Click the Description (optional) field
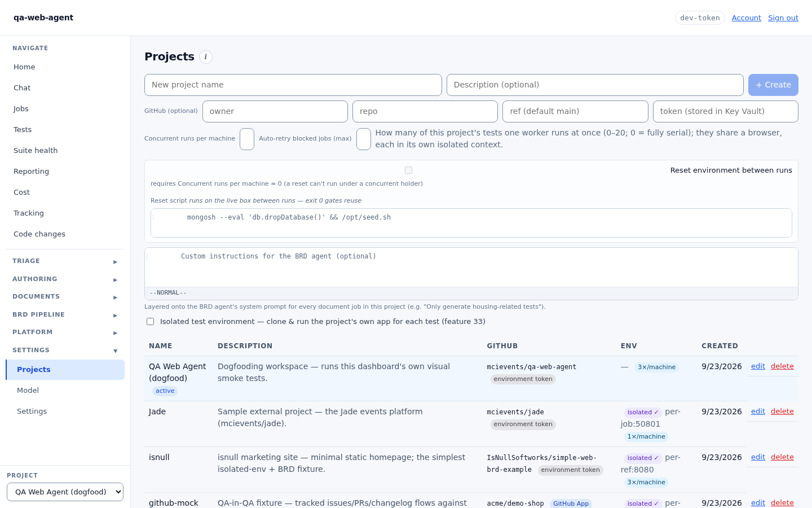Viewport: 812px width, 508px height. pyautogui.click(x=595, y=85)
